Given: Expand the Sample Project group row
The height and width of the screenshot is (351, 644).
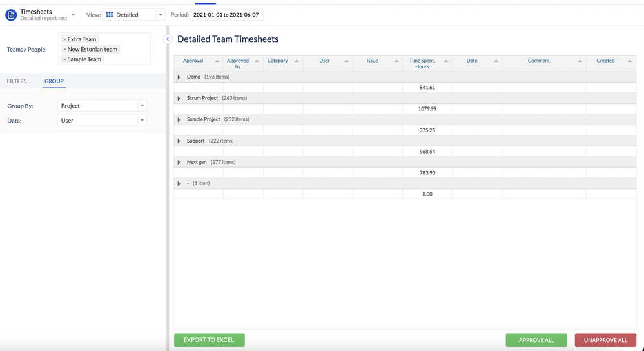Looking at the screenshot, I should (179, 119).
